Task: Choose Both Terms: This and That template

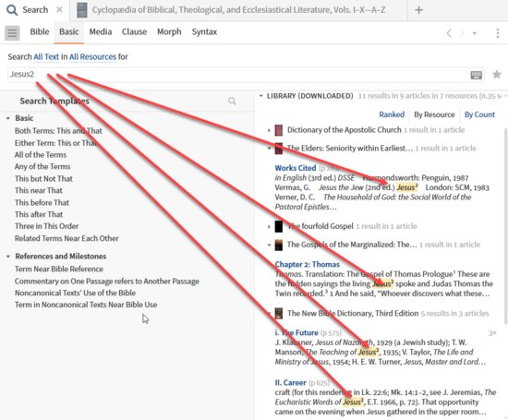Action: point(58,131)
